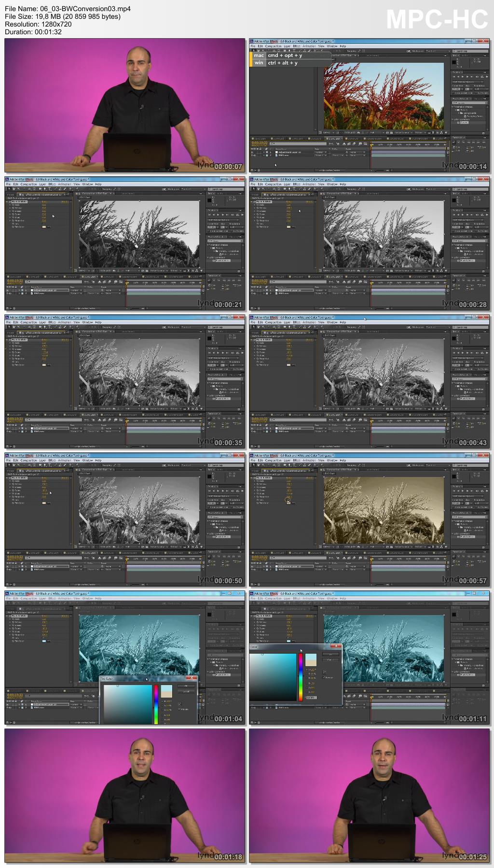This screenshot has height=868, width=494.
Task: Select the Black & White effect in the 00:00:21 frame
Action: 20,201
